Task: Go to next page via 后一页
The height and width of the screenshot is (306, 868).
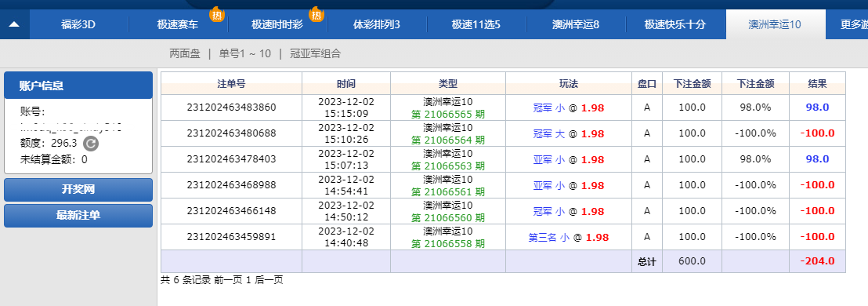Action: [268, 280]
